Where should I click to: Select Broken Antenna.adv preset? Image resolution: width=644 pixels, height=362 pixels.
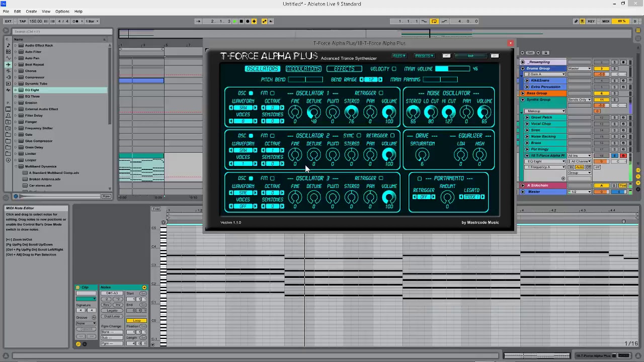[45, 179]
